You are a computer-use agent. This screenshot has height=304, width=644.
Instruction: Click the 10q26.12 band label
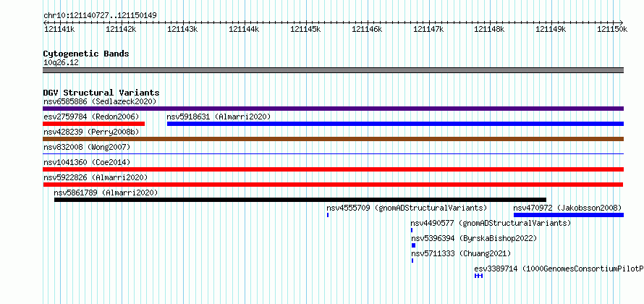click(x=61, y=63)
